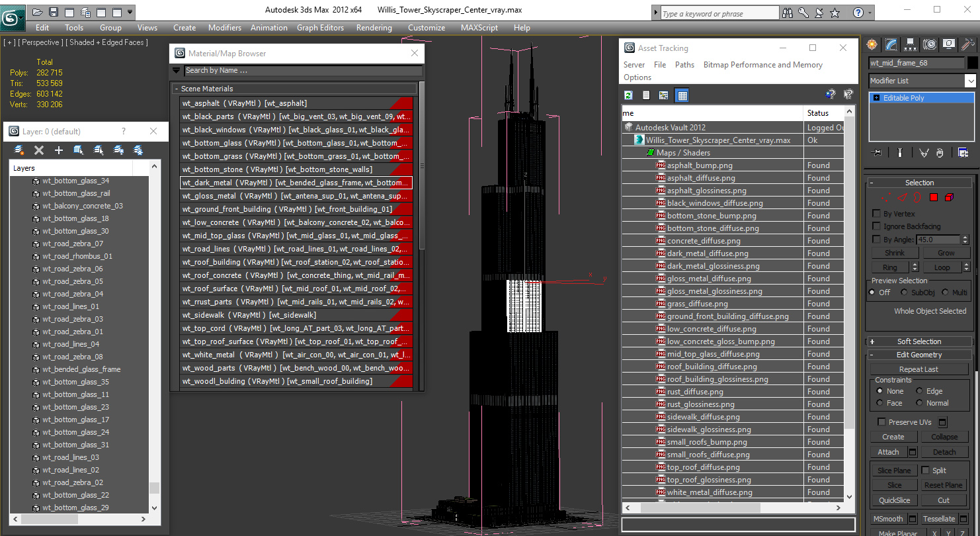Open the Modifiers menu
Screen dimensions: 980x536
[225, 28]
